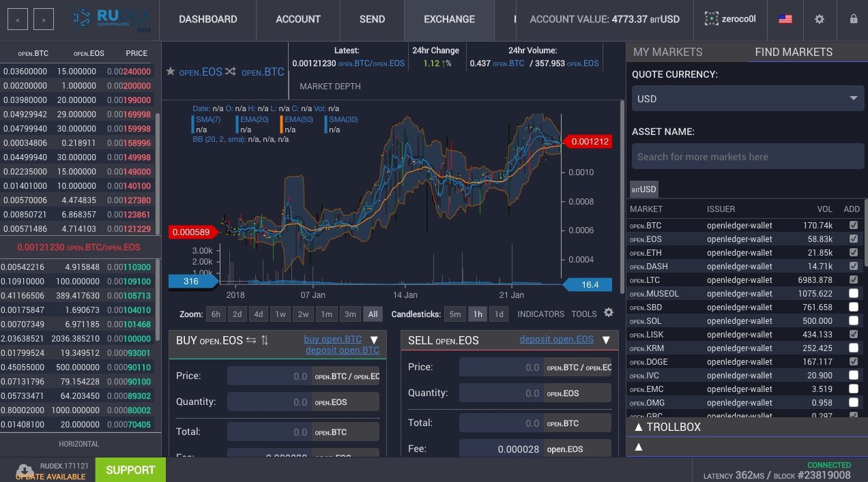Click the chart panel vertical scrollbar
Image resolution: width=868 pixels, height=482 pixels.
622,198
